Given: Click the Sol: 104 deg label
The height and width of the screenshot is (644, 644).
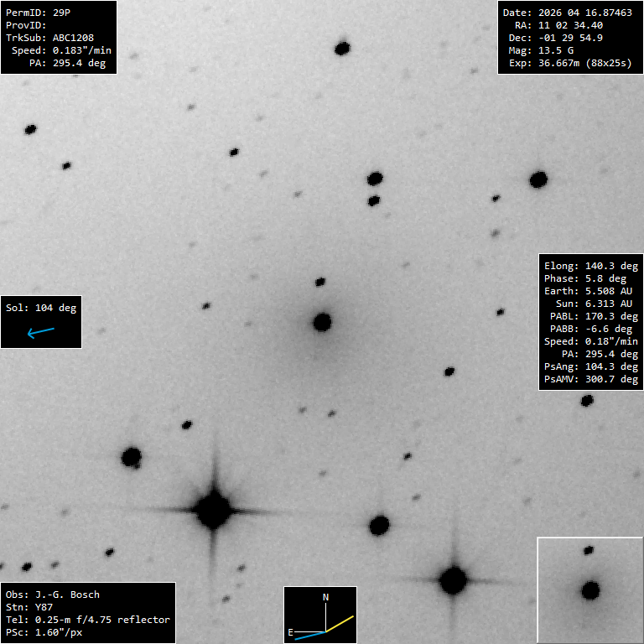Looking at the screenshot, I should [x=41, y=308].
